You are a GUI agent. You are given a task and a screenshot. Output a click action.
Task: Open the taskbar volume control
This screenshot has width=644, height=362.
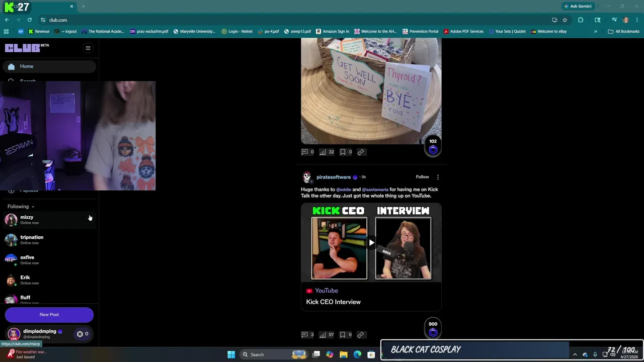pyautogui.click(x=612, y=354)
